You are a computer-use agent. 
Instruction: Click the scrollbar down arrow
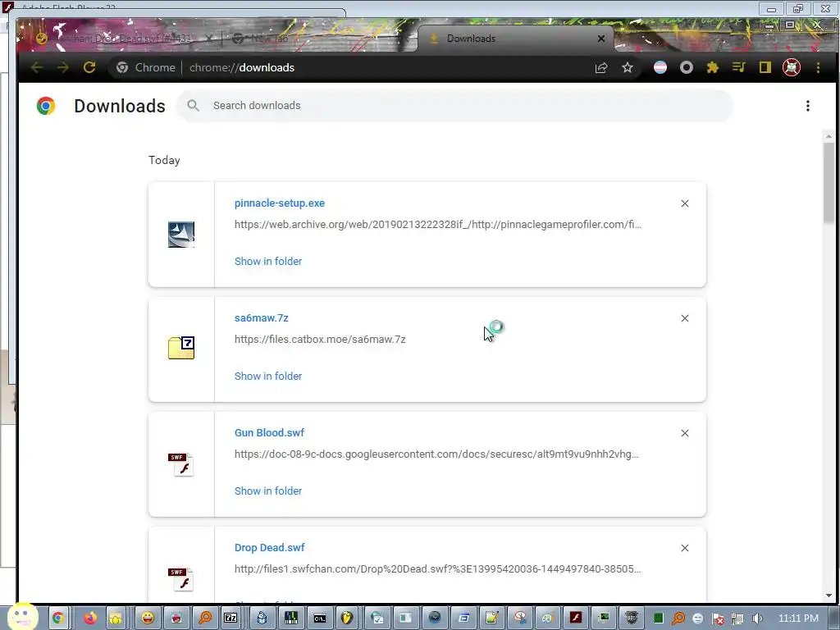tap(829, 596)
